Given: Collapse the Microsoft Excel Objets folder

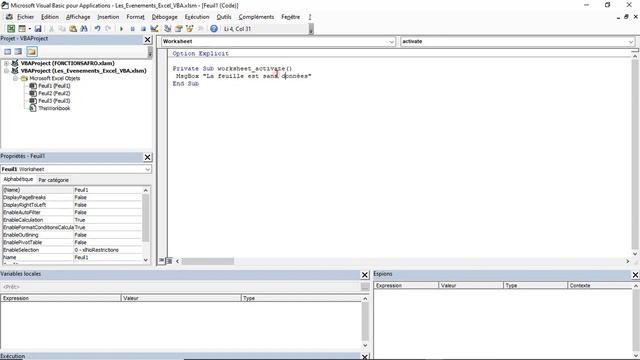Looking at the screenshot, I should coord(15,78).
